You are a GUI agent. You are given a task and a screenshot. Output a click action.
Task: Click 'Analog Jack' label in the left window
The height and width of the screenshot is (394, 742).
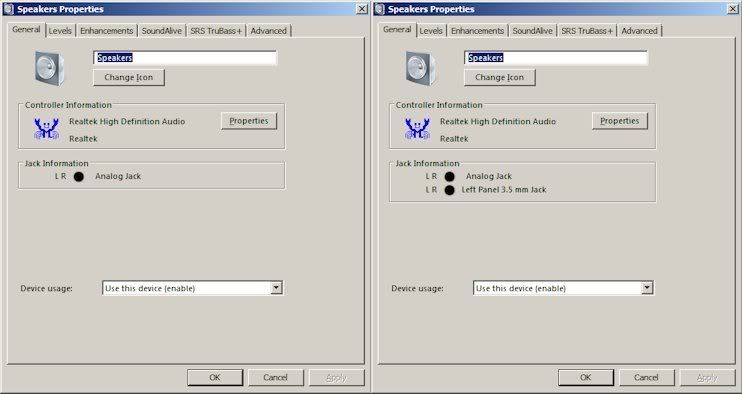118,176
